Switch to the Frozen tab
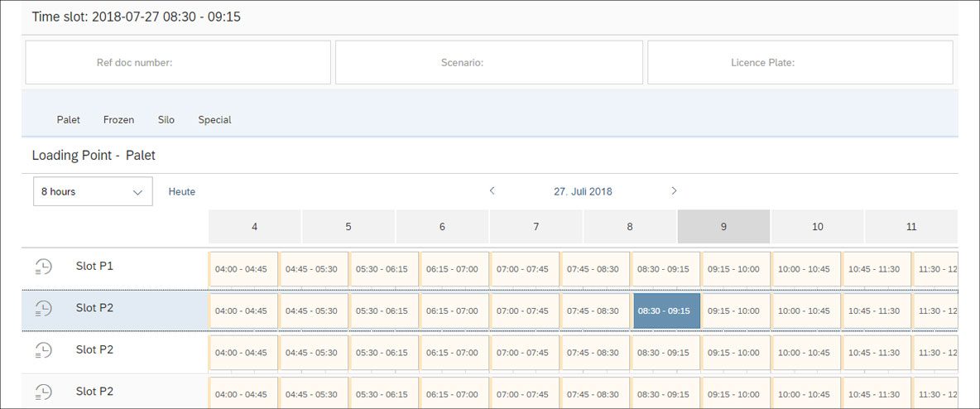 118,119
